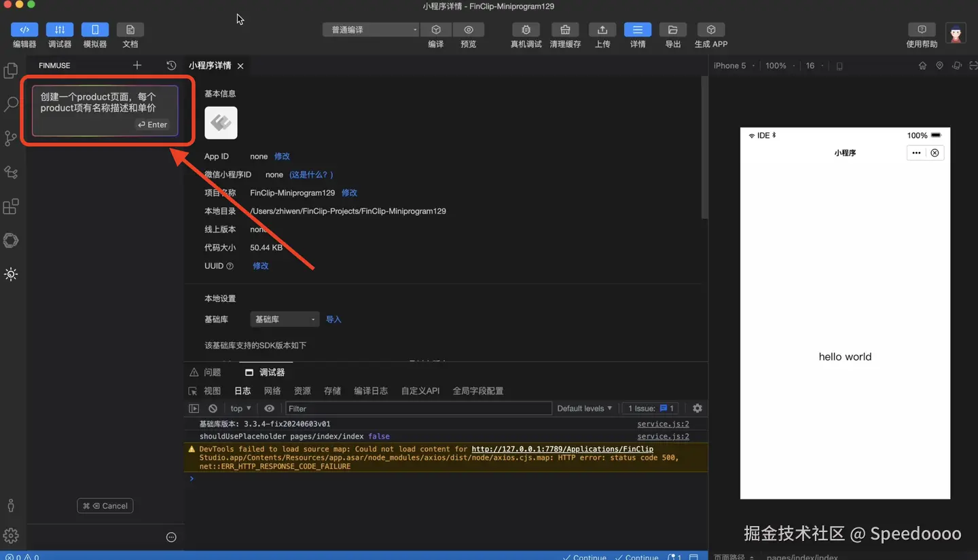This screenshot has height=560, width=978.
Task: Open the 存储 storage tab
Action: (332, 391)
